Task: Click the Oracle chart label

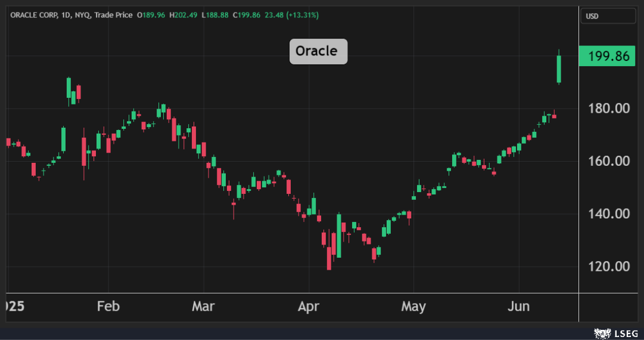Action: (318, 51)
